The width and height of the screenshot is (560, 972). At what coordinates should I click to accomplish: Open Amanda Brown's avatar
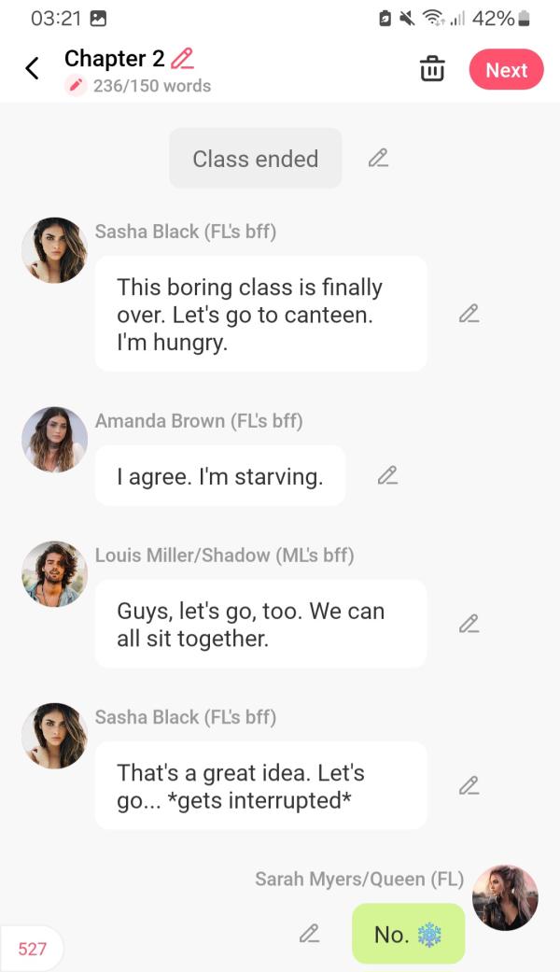click(54, 439)
